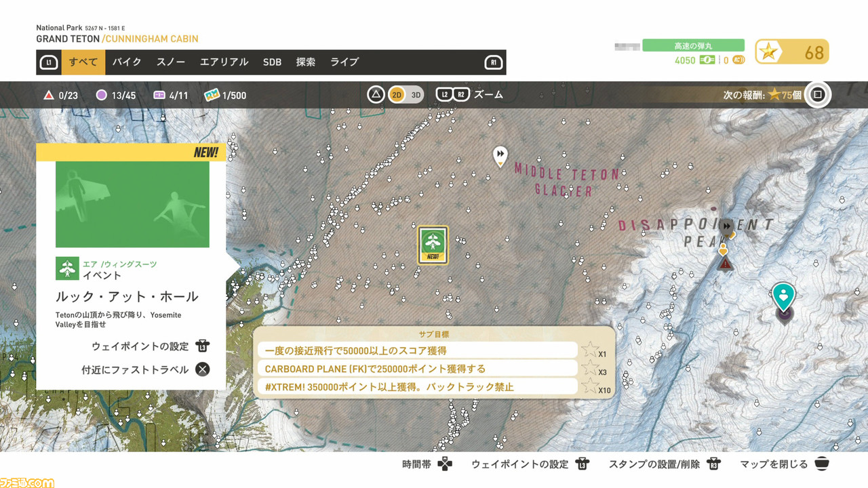Switch to the バイク tab

[x=127, y=62]
